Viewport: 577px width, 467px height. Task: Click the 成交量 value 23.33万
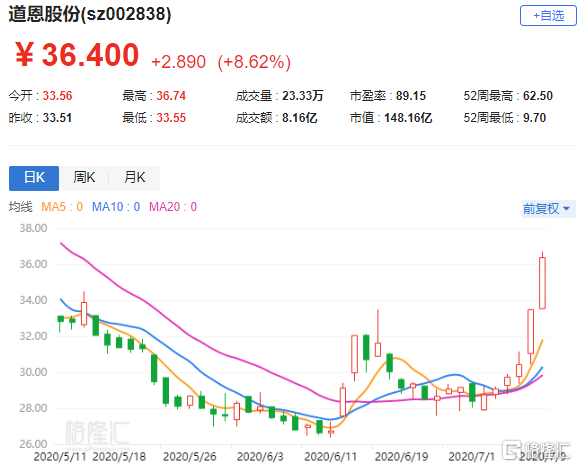pyautogui.click(x=302, y=96)
